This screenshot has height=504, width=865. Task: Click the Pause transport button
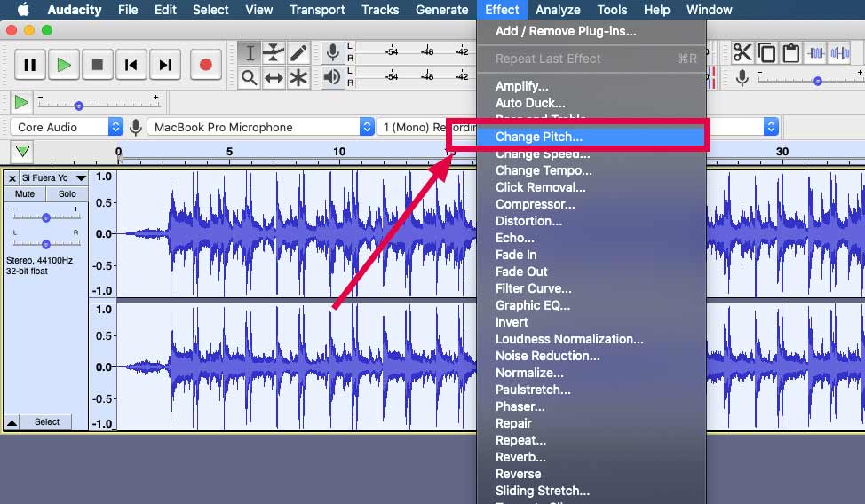click(30, 65)
